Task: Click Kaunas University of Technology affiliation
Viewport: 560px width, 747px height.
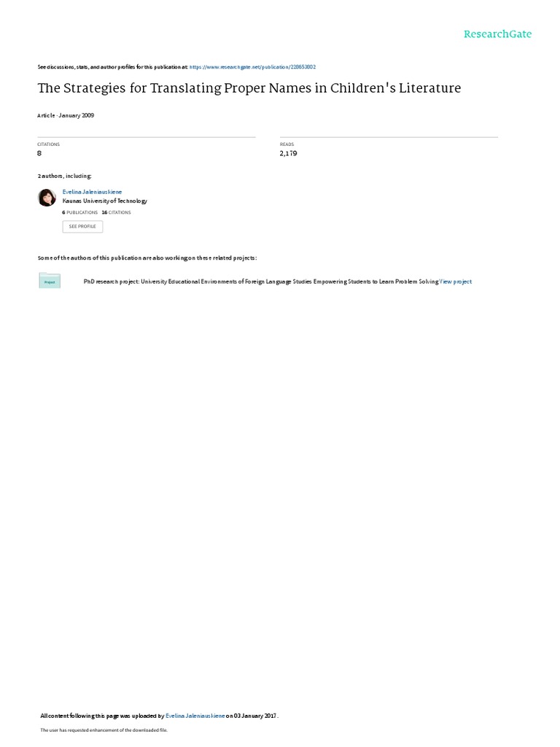Action: [105, 201]
